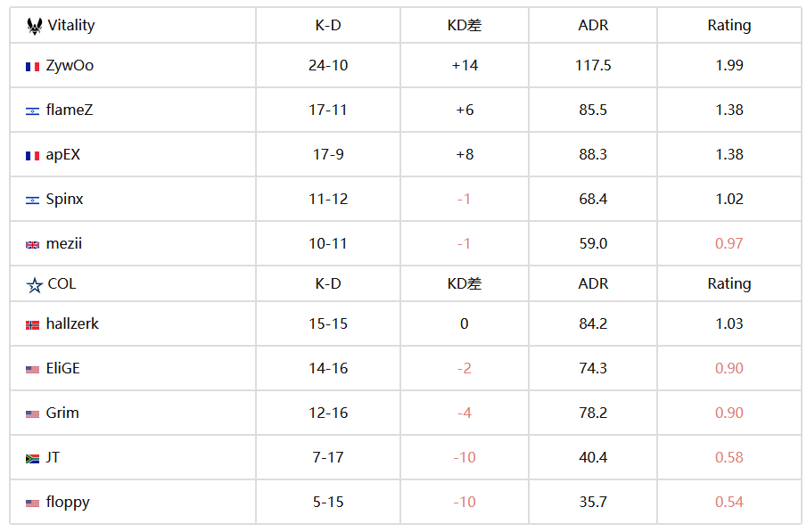Click the French flag beside ZywOo
The height and width of the screenshot is (532, 807).
click(x=32, y=67)
